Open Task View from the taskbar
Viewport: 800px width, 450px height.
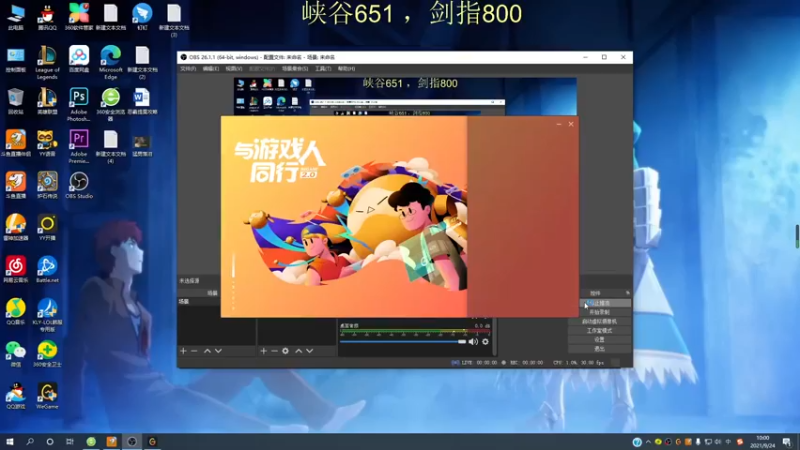click(69, 442)
